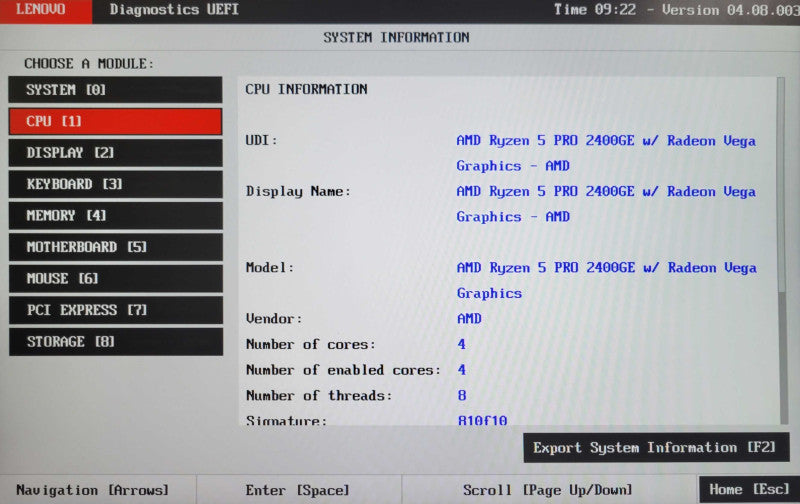Click the Model value AMD Ryzen 5
Viewport: 800px width, 504px height.
(x=606, y=281)
